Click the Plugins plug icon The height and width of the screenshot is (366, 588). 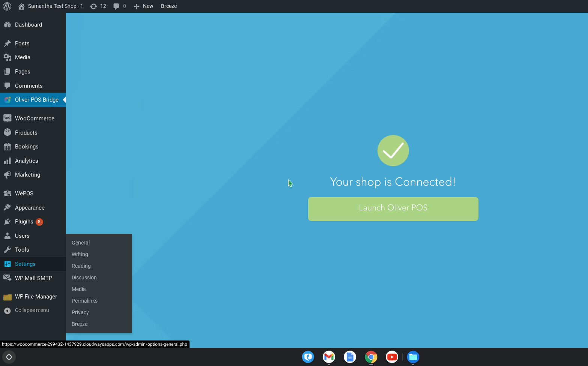click(8, 222)
